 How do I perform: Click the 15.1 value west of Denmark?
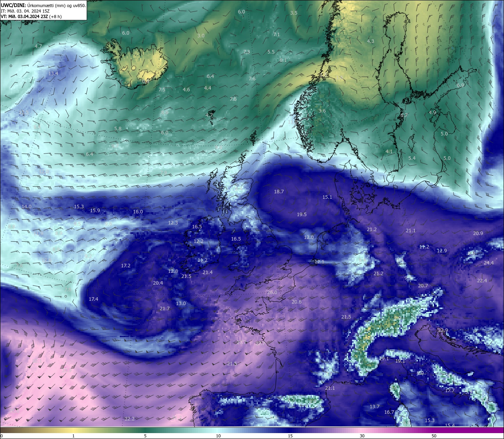pos(327,197)
